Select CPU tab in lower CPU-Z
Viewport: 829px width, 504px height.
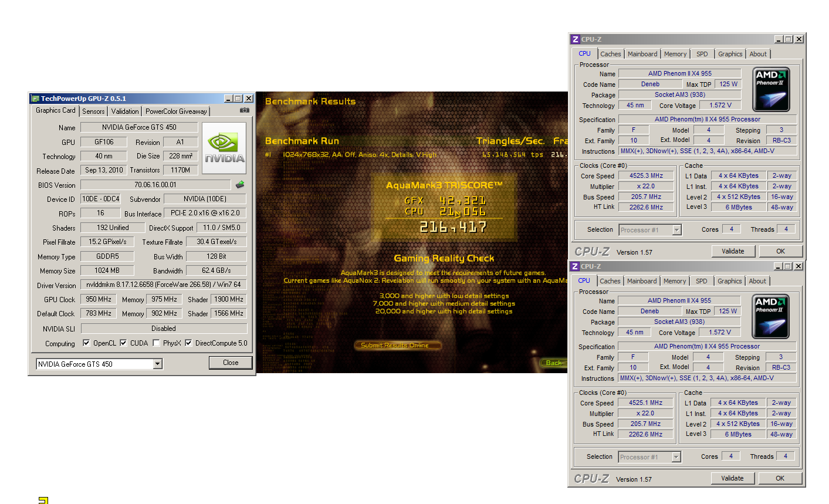tap(584, 280)
